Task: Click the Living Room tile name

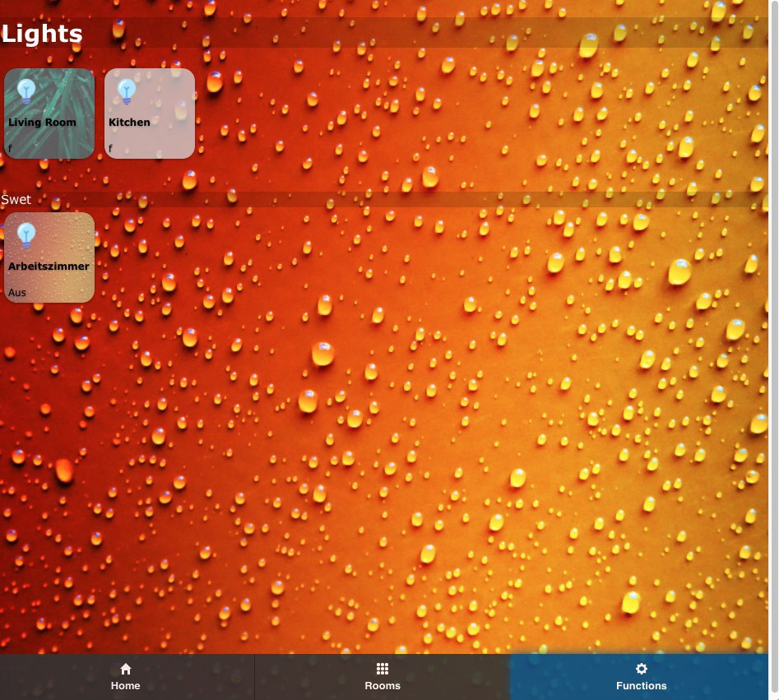Action: tap(42, 123)
